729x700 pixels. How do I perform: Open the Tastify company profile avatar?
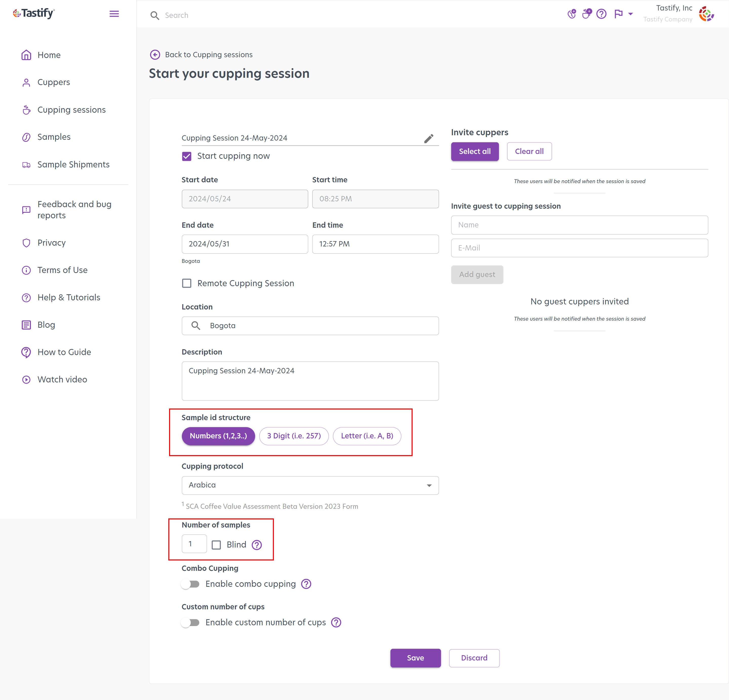pos(706,14)
